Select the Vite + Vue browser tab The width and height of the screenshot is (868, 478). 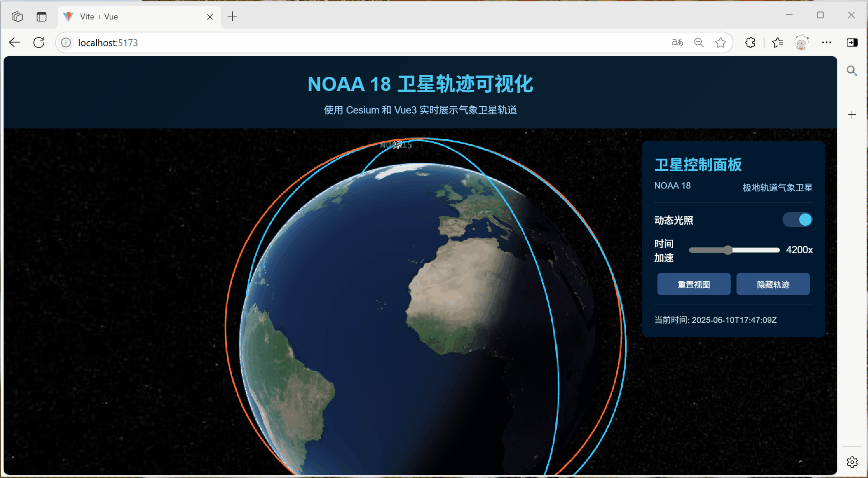tap(139, 17)
